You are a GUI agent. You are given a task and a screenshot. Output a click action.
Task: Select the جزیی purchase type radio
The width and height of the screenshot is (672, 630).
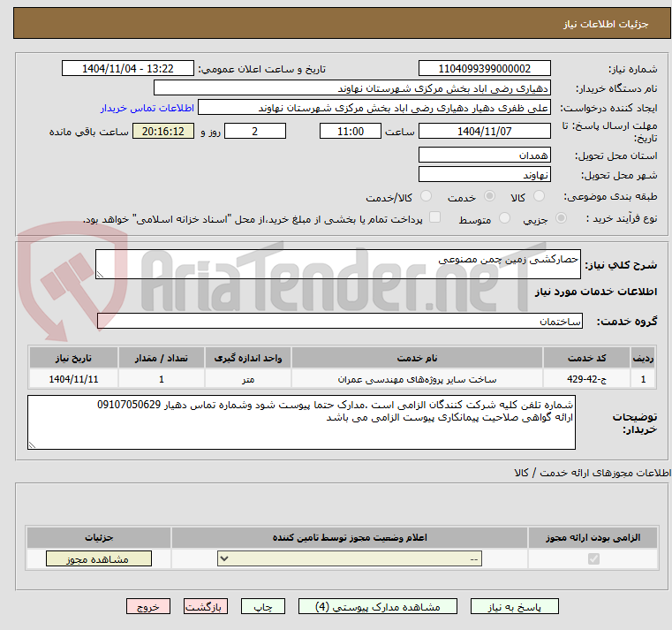coord(561,218)
